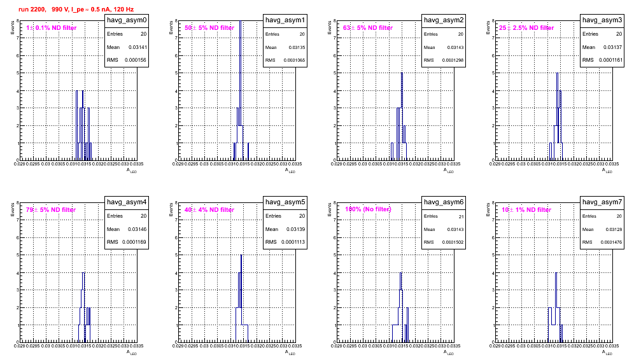634x364 pixels.
Task: Click the A_LED axis title below havg_asym4 plot
Action: [132, 353]
